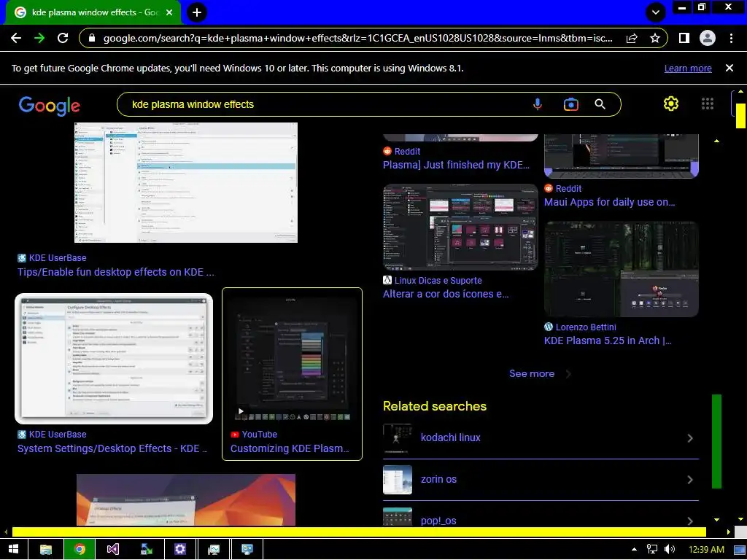Open KDE Plasma 5.25 in Arch link
The width and height of the screenshot is (747, 560).
608,341
